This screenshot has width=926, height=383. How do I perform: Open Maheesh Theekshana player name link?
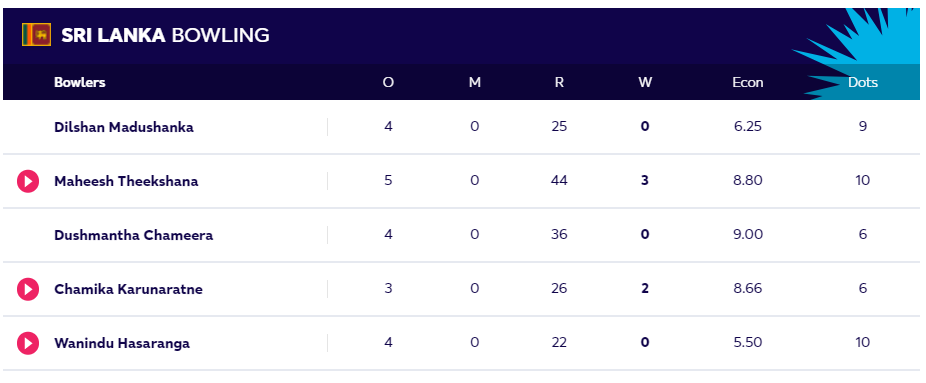pos(126,181)
